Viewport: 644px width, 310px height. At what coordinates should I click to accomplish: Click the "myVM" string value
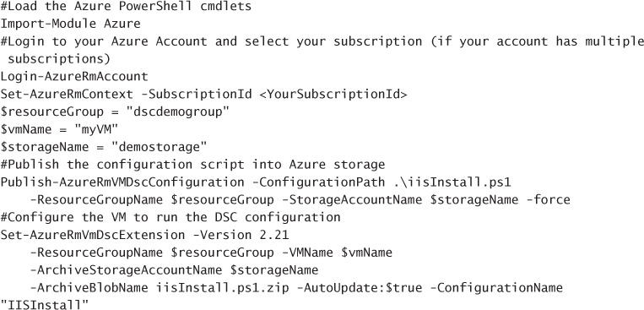[96, 129]
